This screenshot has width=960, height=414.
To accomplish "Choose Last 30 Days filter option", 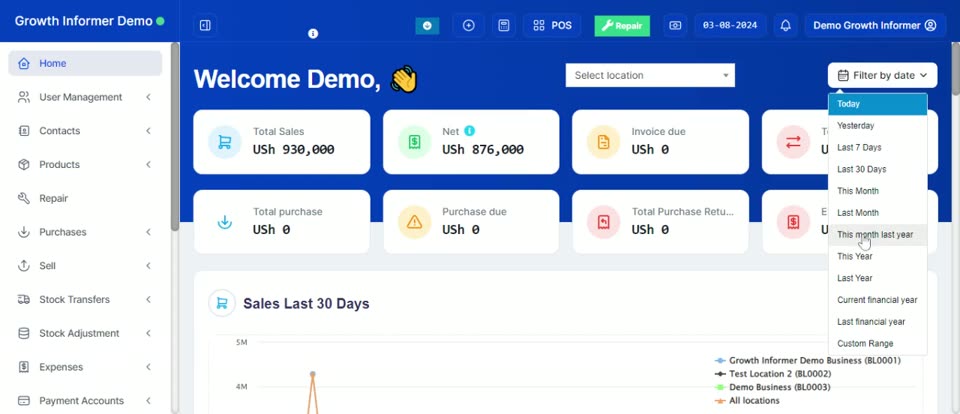I will (877, 169).
